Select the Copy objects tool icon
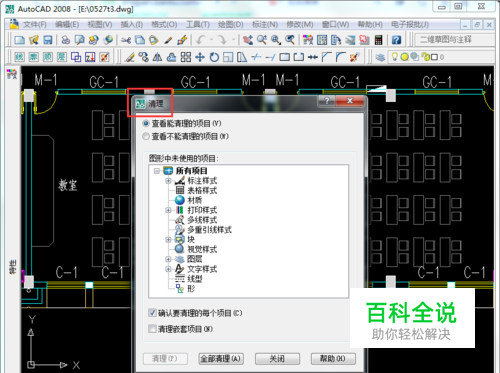This screenshot has width=500, height=373. [144, 57]
